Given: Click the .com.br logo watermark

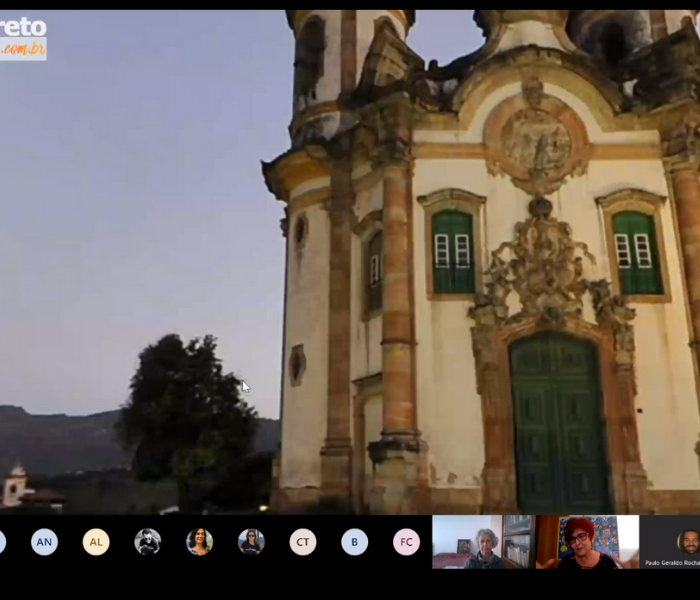Looking at the screenshot, I should click(22, 48).
